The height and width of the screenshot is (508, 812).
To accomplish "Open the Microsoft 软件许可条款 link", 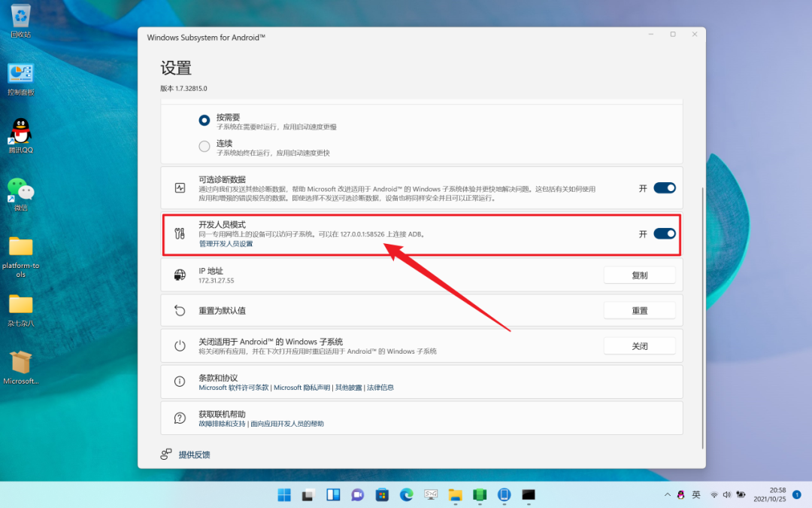I will click(233, 388).
